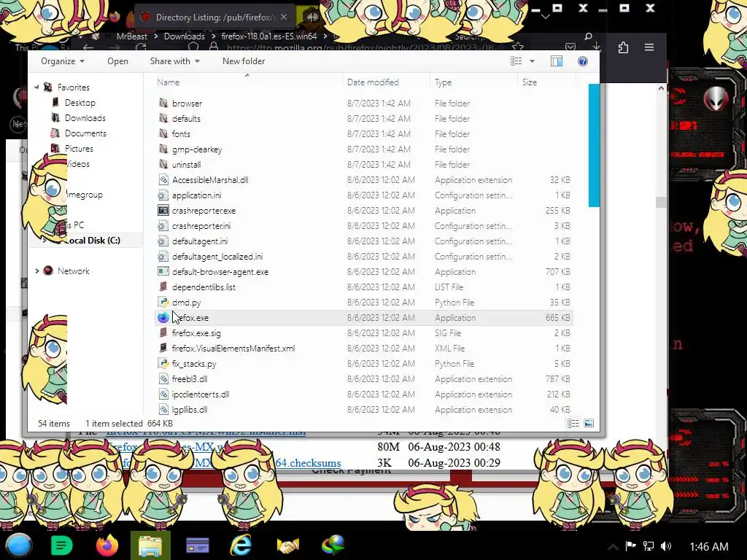The image size is (747, 560).
Task: Select firefox.VisualElementsManifest.xml icon
Action: [x=163, y=348]
